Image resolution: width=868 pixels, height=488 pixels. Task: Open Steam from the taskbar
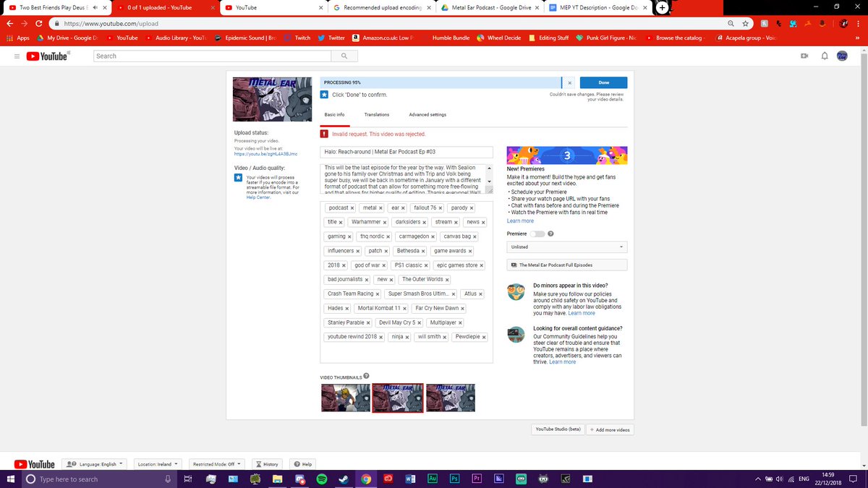344,479
